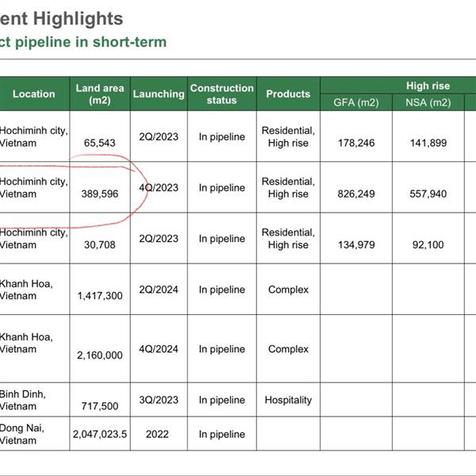This screenshot has width=476, height=476.
Task: Select the land area cell 389,596
Action: click(x=100, y=194)
